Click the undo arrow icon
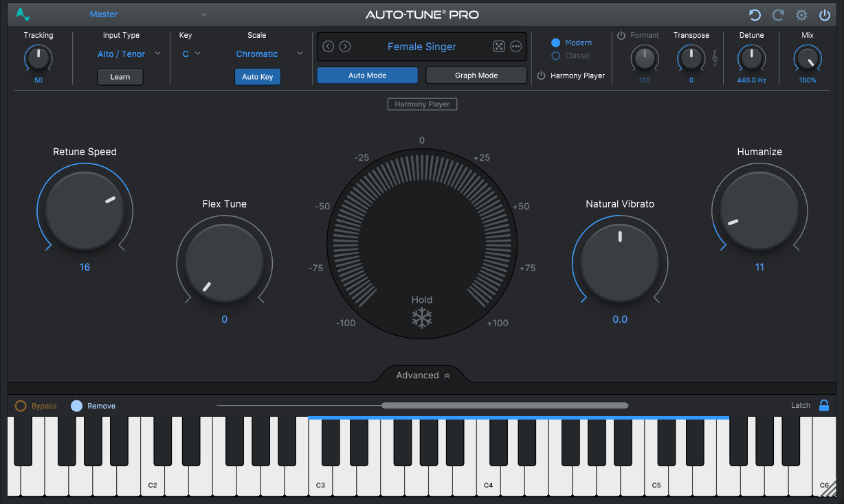Screen dimensions: 844x504 (x=755, y=15)
